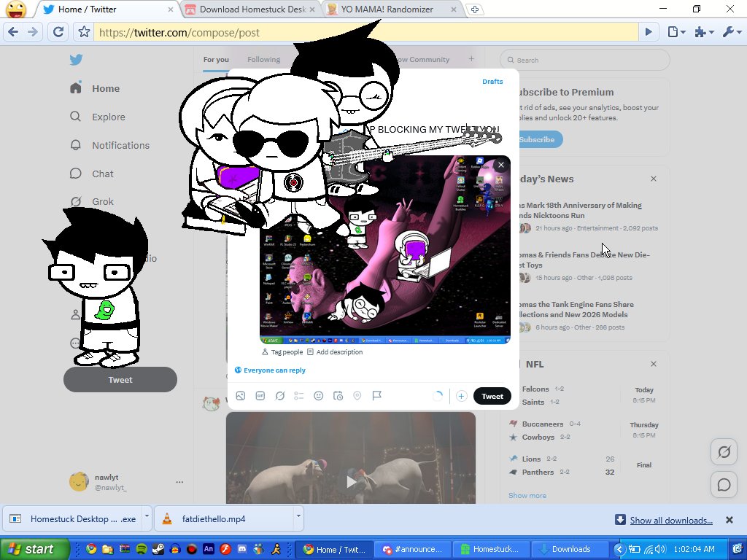Open Notifications in the left sidebar
This screenshot has height=560, width=747.
[110, 145]
